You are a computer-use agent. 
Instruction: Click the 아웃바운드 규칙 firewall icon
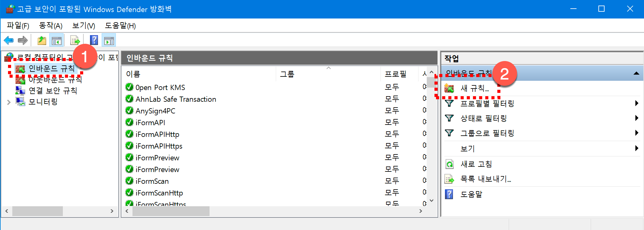point(20,80)
